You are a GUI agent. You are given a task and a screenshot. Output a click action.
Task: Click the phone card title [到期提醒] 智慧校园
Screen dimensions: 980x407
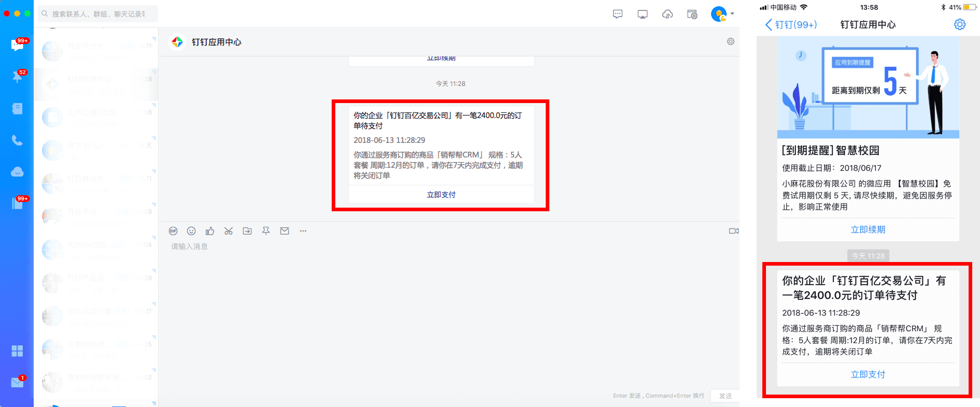click(831, 150)
